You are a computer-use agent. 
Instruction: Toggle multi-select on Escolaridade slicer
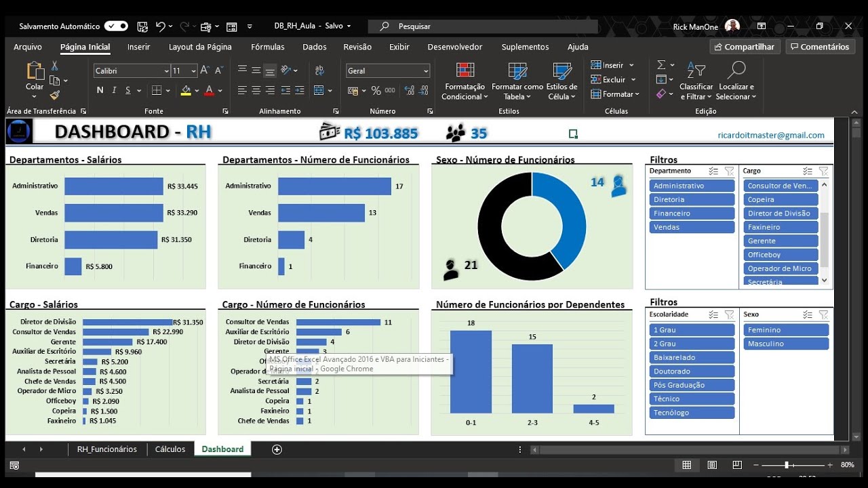(x=713, y=314)
